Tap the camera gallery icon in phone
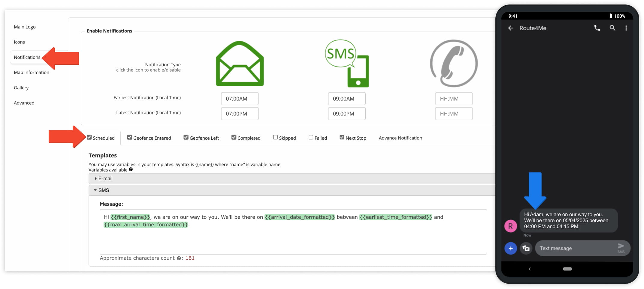The image size is (644, 289). click(x=526, y=248)
